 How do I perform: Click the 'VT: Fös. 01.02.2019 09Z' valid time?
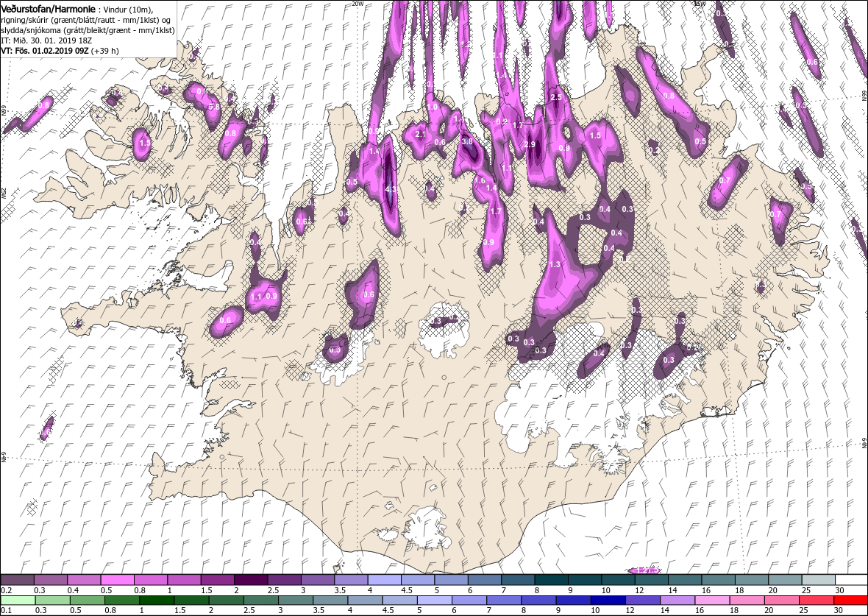[x=44, y=50]
